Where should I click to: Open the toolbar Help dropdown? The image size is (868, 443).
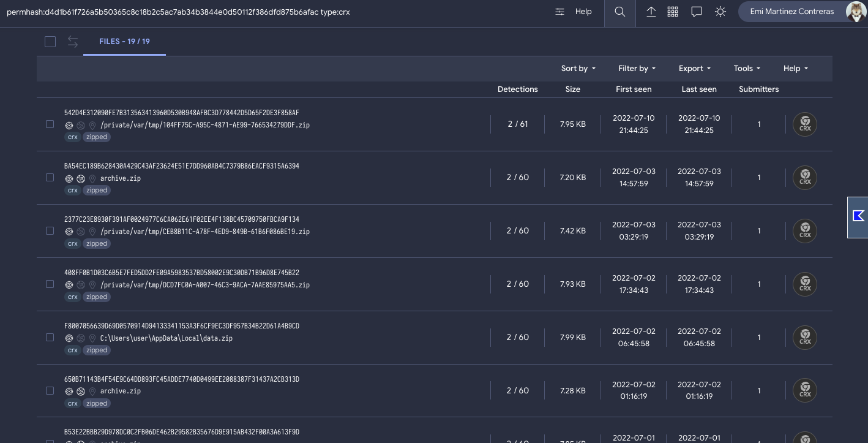pos(796,69)
